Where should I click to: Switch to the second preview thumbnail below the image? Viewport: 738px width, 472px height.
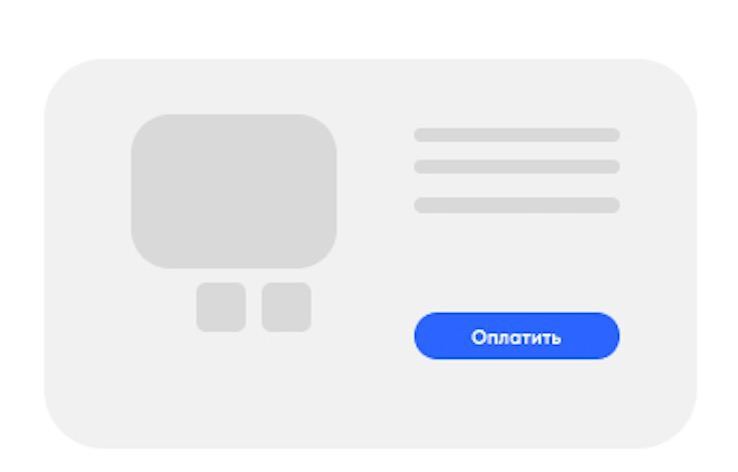coord(287,307)
